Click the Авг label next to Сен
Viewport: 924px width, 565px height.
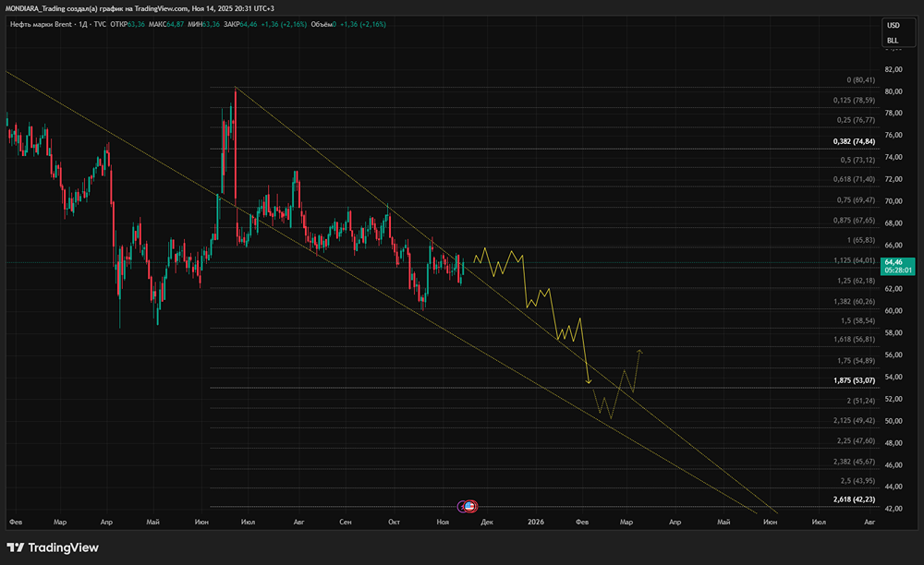coord(298,522)
